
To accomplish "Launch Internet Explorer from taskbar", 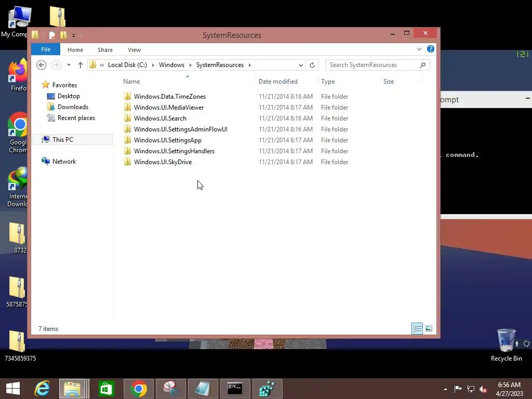I will click(42, 389).
